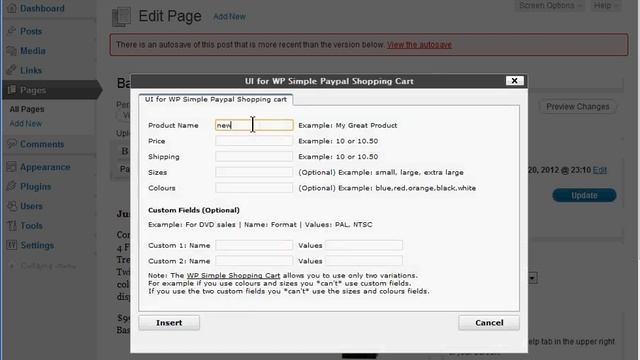Click the Colours input field

click(254, 188)
